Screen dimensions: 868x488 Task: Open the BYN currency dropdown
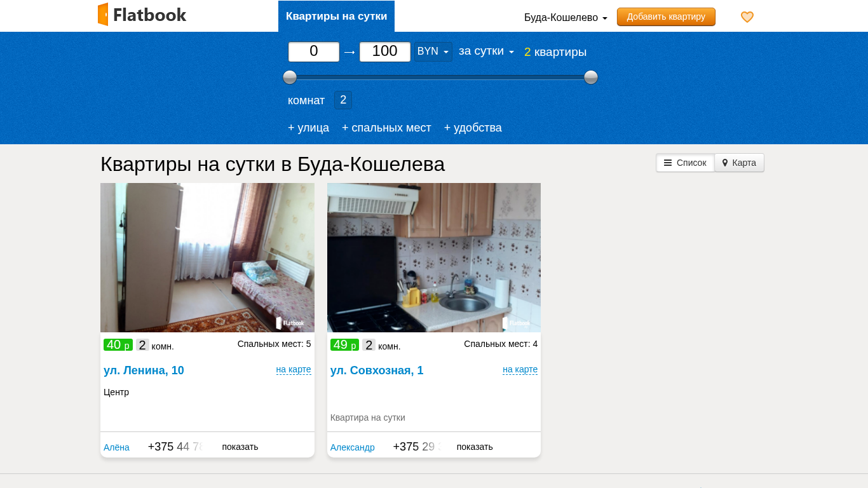pyautogui.click(x=433, y=51)
